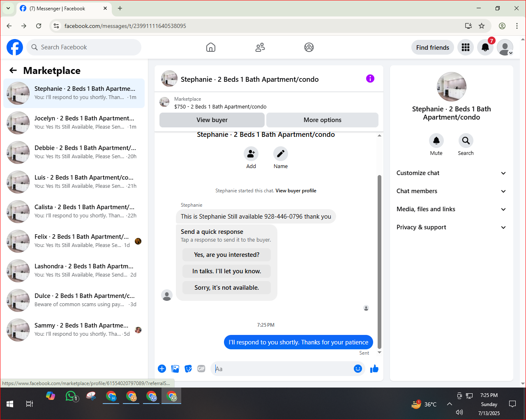Click Stephanie's profile picture in right panel
Screen dimensions: 526x420
pyautogui.click(x=452, y=87)
